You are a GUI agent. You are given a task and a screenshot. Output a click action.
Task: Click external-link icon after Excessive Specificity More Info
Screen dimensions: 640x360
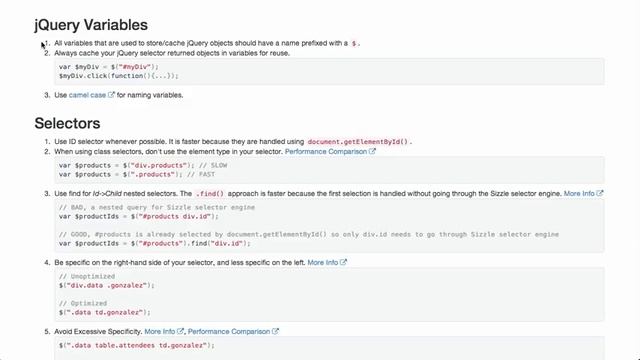pyautogui.click(x=180, y=331)
